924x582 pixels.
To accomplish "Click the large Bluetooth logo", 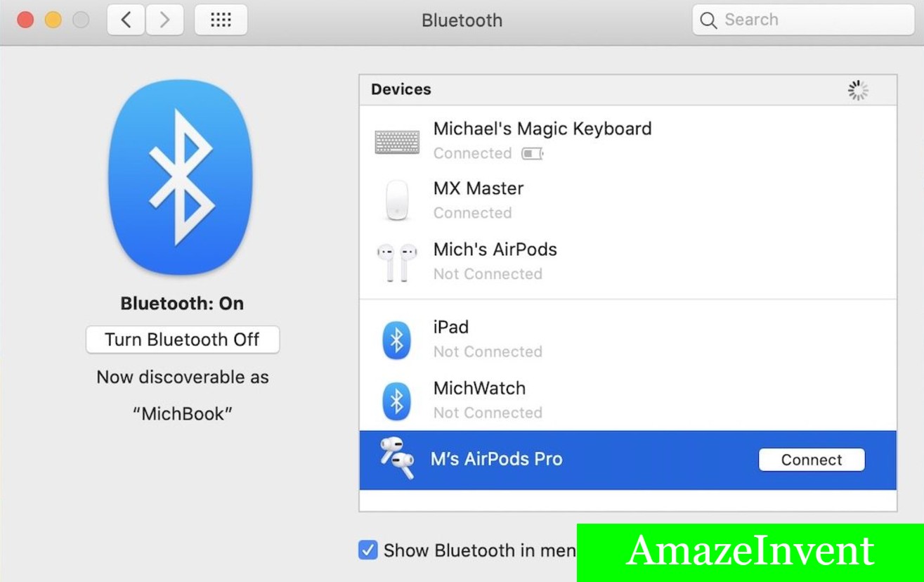I will pyautogui.click(x=181, y=177).
